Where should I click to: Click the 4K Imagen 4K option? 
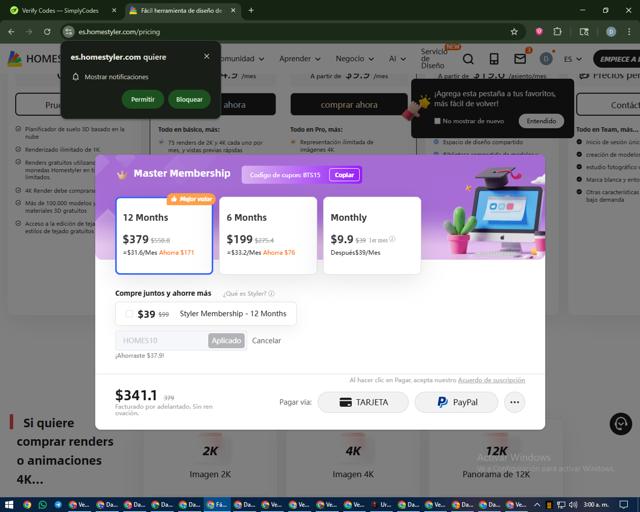pyautogui.click(x=353, y=461)
